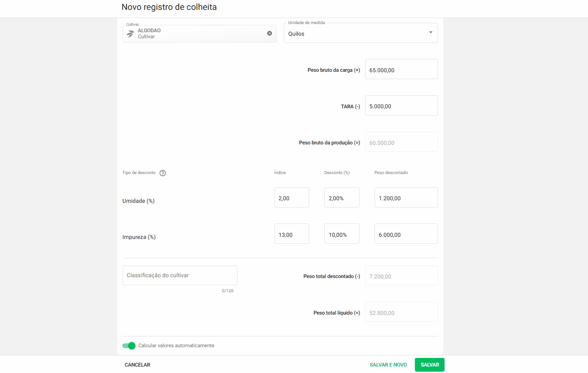This screenshot has height=373, width=588.
Task: Expand the Unidade de medida dropdown
Action: [430, 33]
